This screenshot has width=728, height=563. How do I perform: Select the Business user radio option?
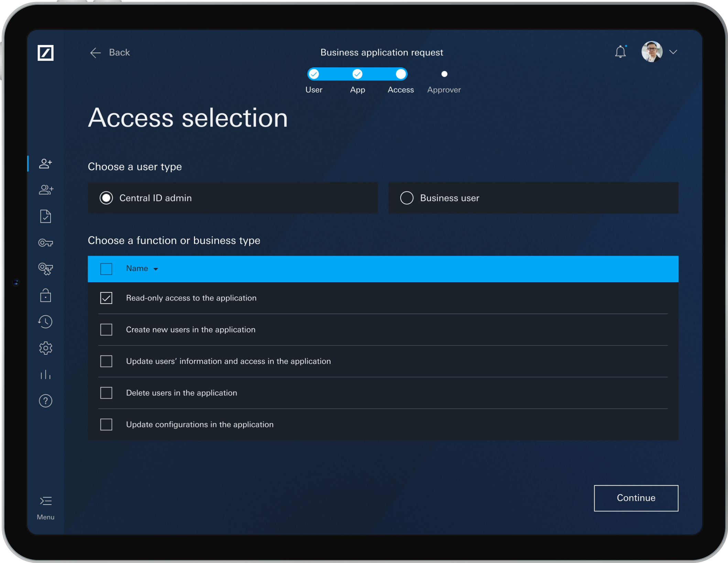point(406,198)
